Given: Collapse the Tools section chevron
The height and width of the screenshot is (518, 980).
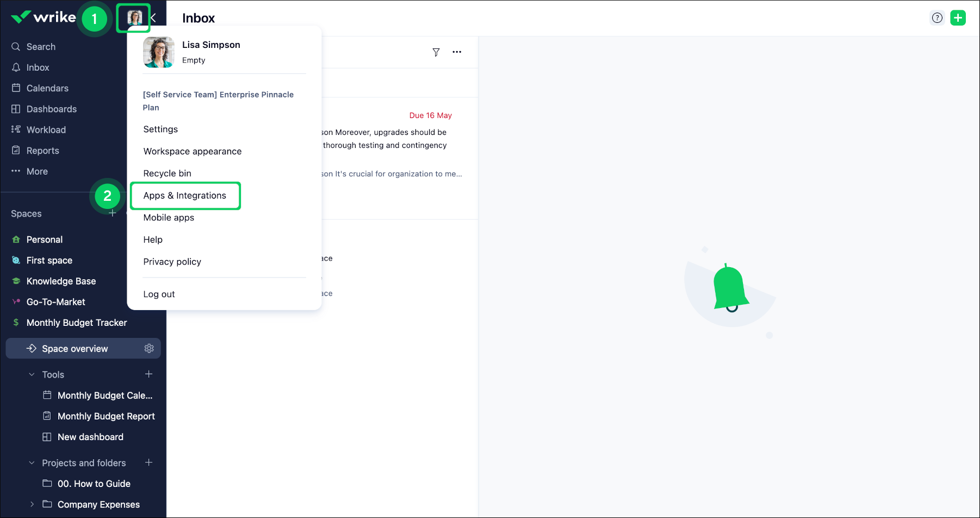Looking at the screenshot, I should coord(31,374).
